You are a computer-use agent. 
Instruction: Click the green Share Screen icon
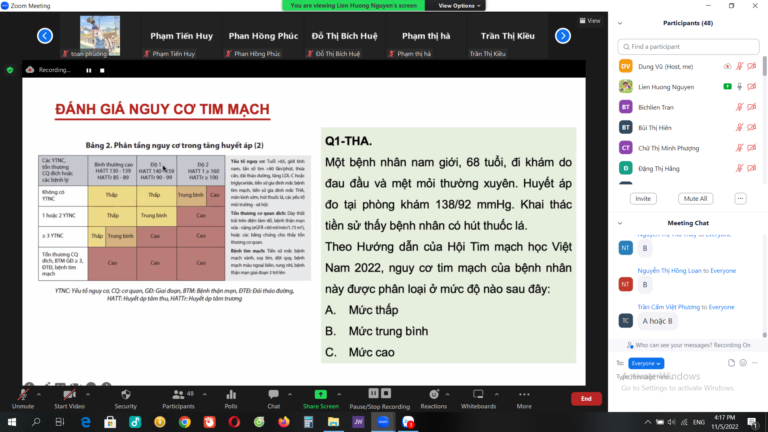(321, 395)
